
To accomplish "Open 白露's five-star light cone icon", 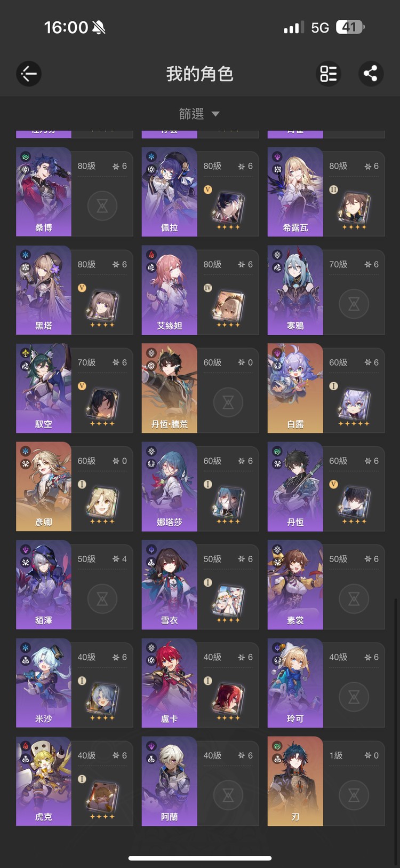I will click(354, 405).
